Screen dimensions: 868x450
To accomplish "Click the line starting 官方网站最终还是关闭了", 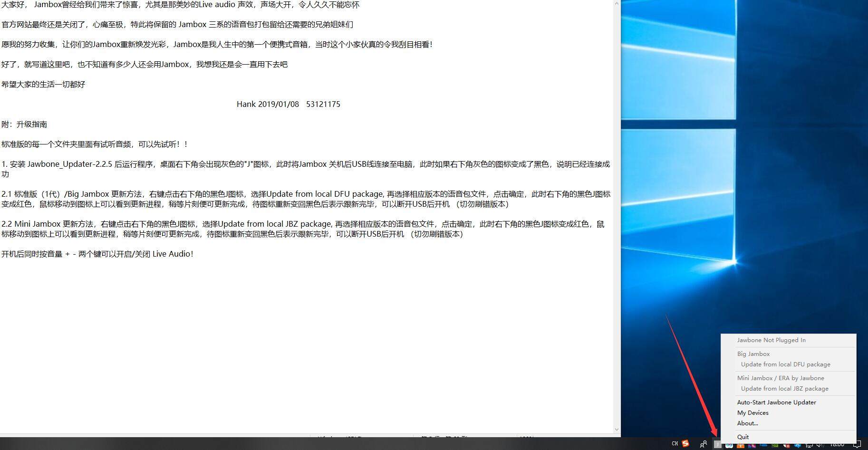I will coord(177,25).
